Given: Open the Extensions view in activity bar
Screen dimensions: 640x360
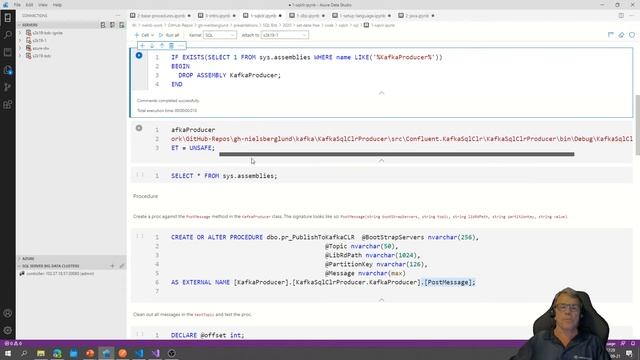Looking at the screenshot, I should point(8,104).
